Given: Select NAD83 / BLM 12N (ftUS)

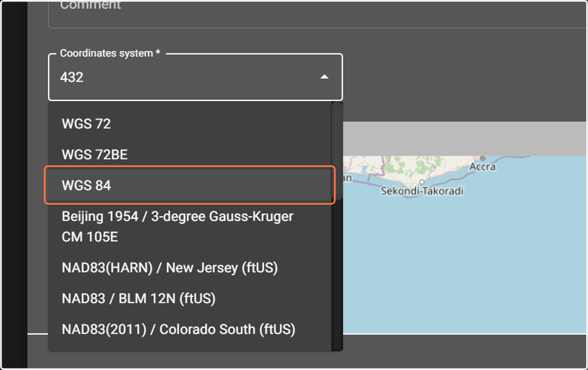Looking at the screenshot, I should pyautogui.click(x=190, y=299).
